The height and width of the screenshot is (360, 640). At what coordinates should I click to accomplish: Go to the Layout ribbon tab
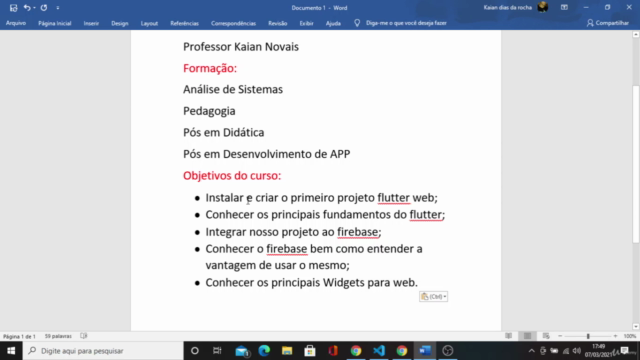click(x=149, y=23)
